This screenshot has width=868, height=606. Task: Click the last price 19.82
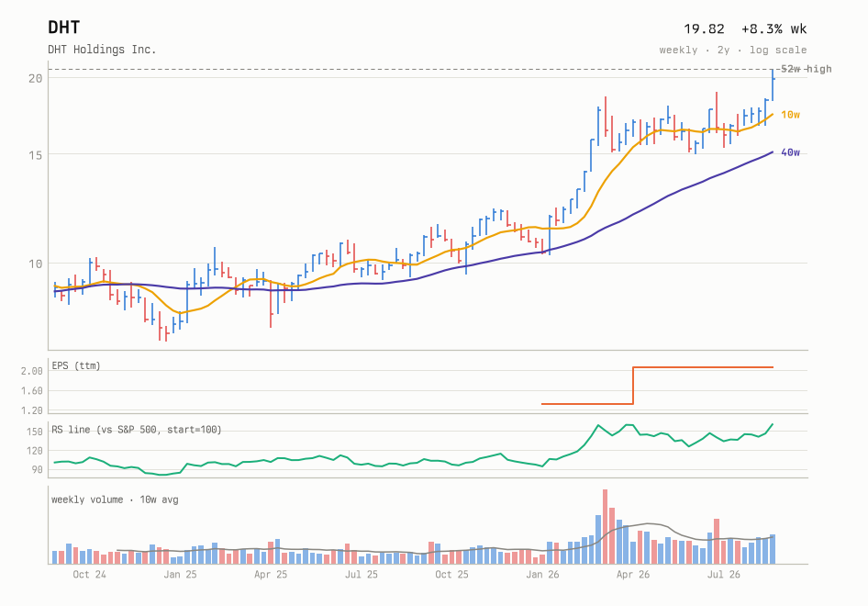coord(704,28)
